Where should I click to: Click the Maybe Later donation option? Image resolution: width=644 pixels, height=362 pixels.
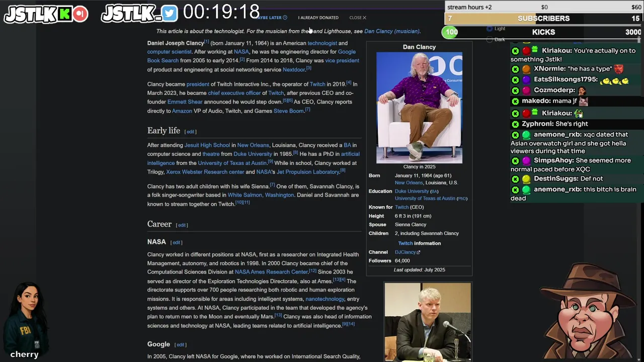click(272, 18)
